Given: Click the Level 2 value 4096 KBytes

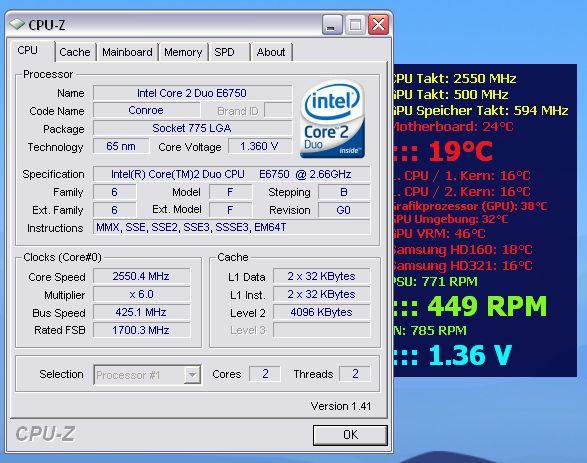Looking at the screenshot, I should [322, 312].
